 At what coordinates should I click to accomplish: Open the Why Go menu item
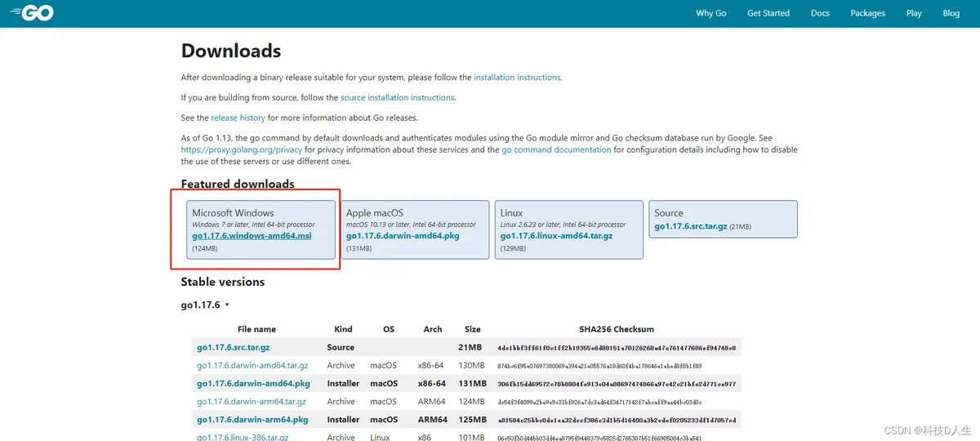point(710,13)
